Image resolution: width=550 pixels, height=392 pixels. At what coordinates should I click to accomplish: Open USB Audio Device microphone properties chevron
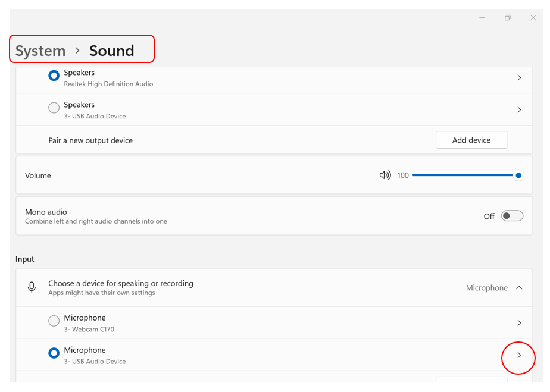tap(519, 355)
